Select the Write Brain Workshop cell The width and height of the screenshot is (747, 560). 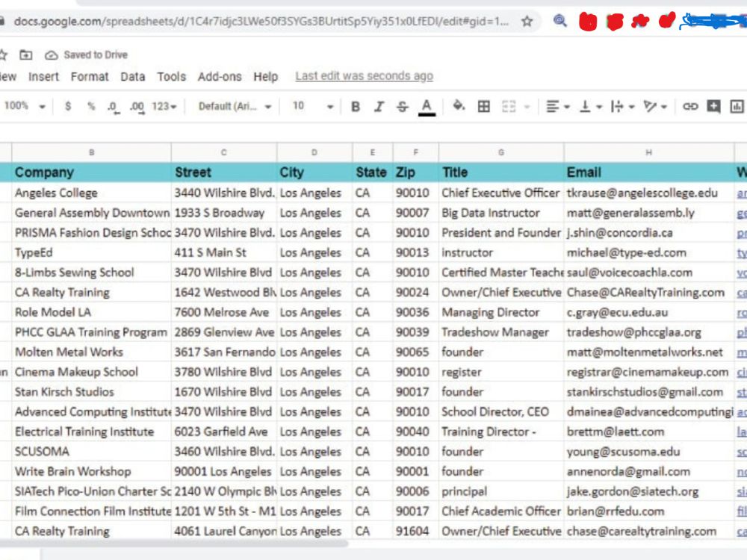91,471
